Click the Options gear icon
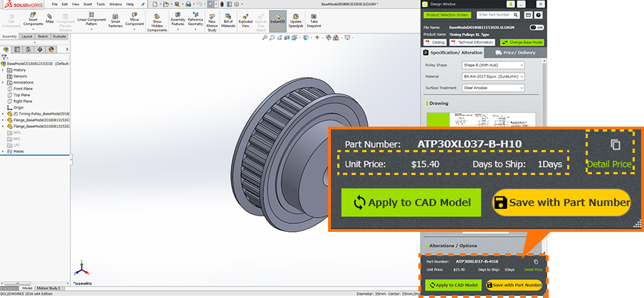This screenshot has height=298, width=644. (236, 4)
